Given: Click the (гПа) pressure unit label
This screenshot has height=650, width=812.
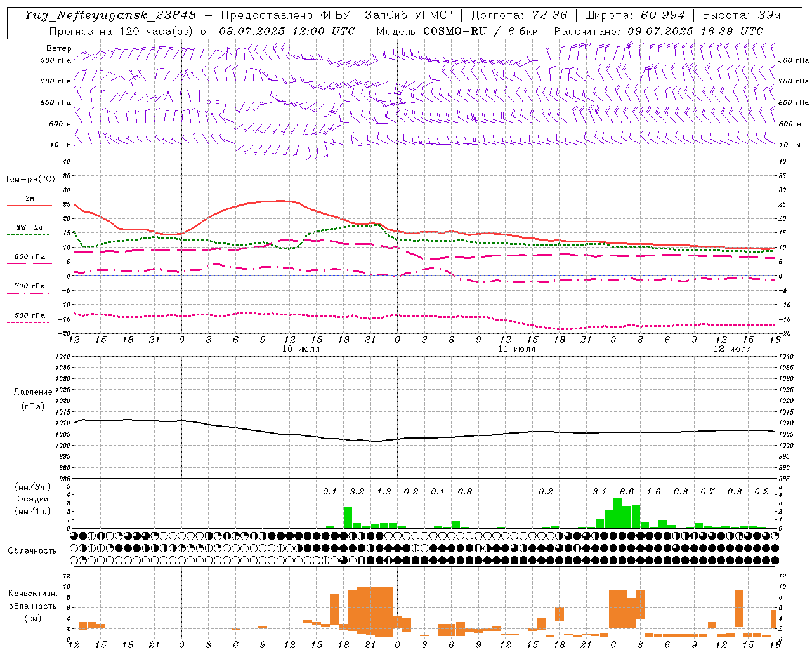Looking at the screenshot, I should [x=33, y=407].
